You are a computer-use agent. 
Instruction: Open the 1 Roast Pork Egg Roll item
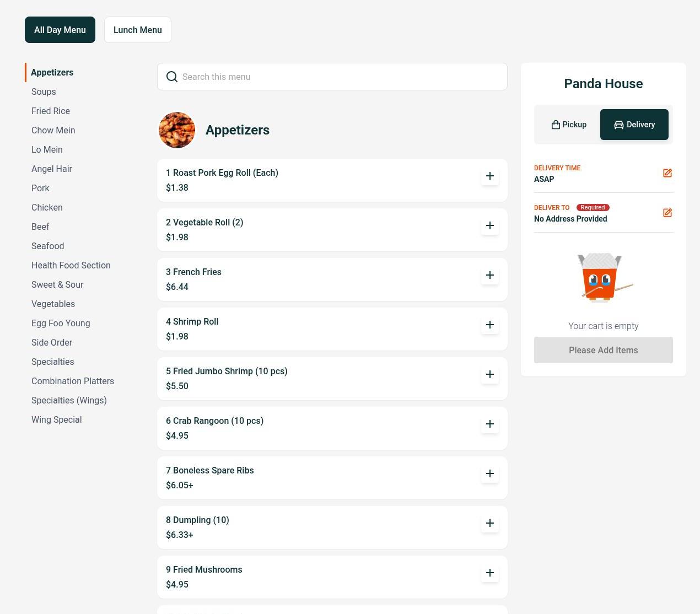pos(332,180)
